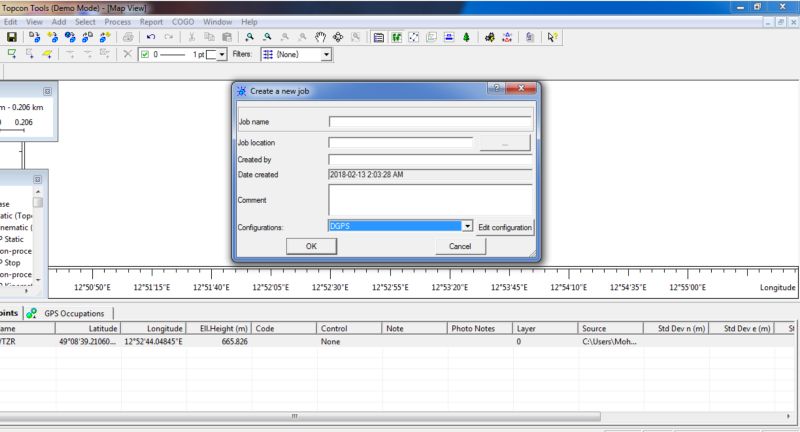Screen dimensions: 800x432
Task: Click the Ell.Height (m) column header
Action: pos(218,328)
